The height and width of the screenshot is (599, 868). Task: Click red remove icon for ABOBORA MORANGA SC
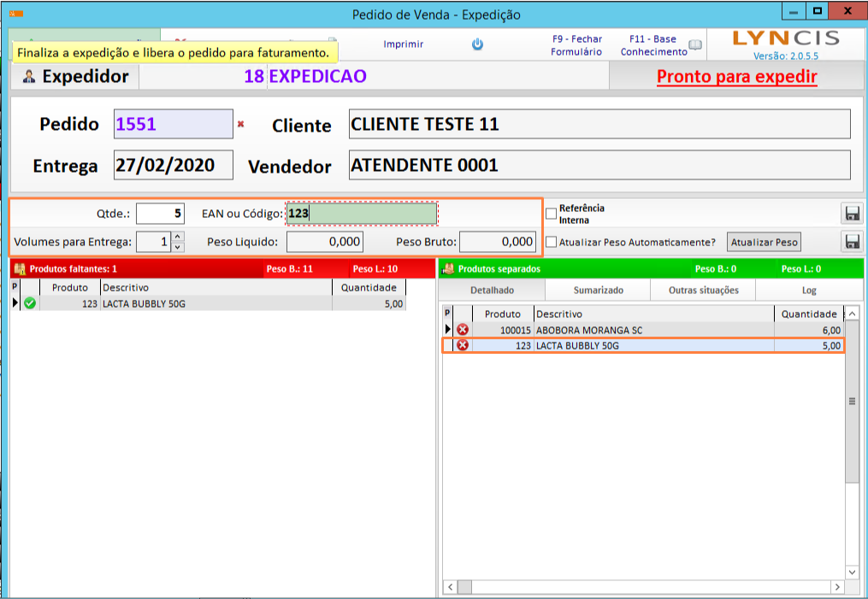pos(463,330)
